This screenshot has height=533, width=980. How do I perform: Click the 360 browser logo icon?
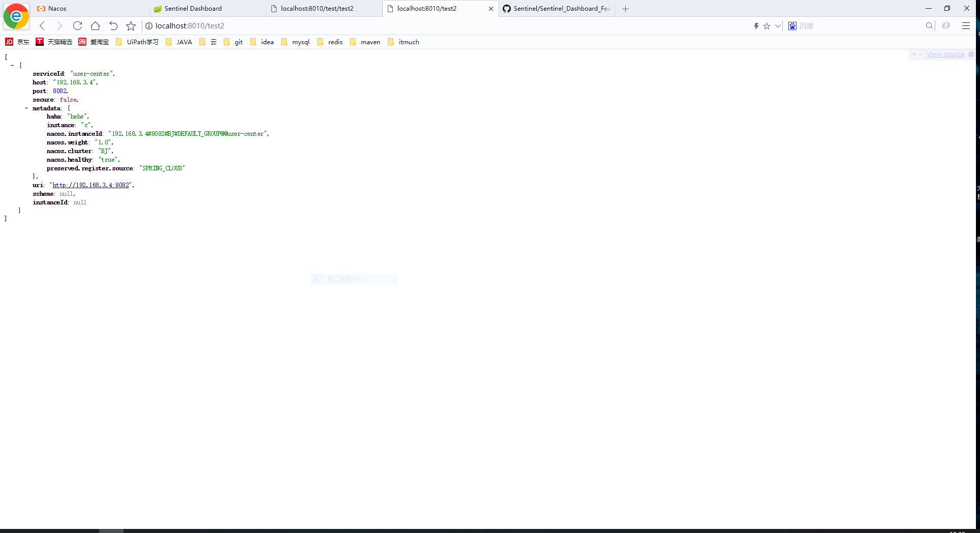[x=16, y=16]
